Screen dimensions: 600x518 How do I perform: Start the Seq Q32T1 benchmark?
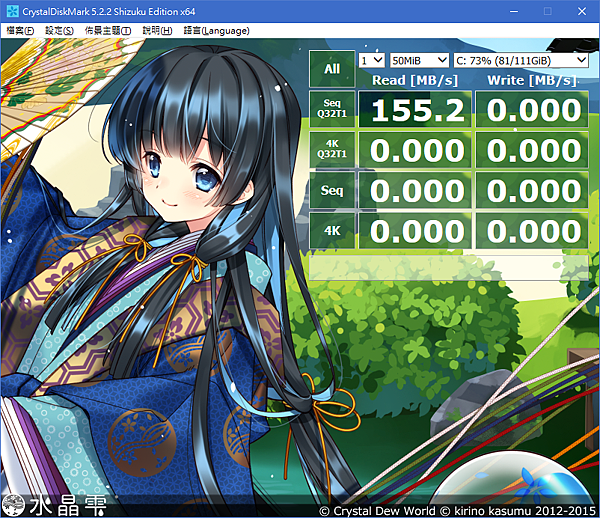[x=332, y=109]
